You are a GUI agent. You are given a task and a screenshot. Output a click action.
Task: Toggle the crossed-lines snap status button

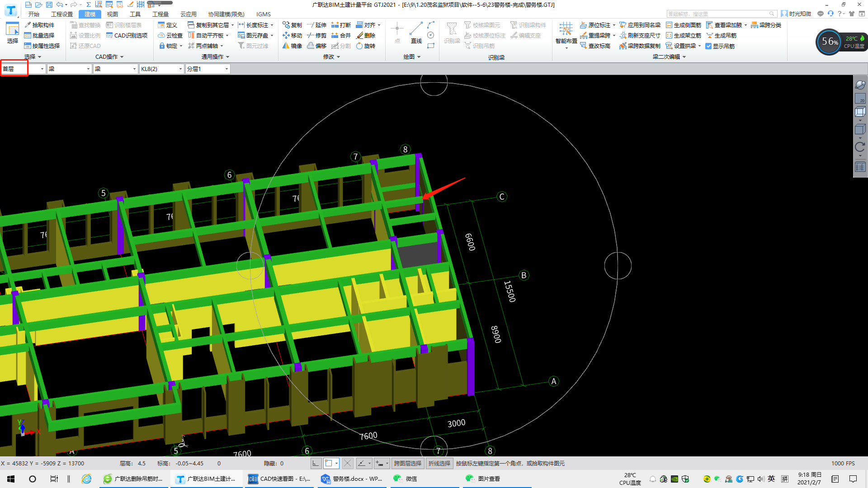point(347,463)
